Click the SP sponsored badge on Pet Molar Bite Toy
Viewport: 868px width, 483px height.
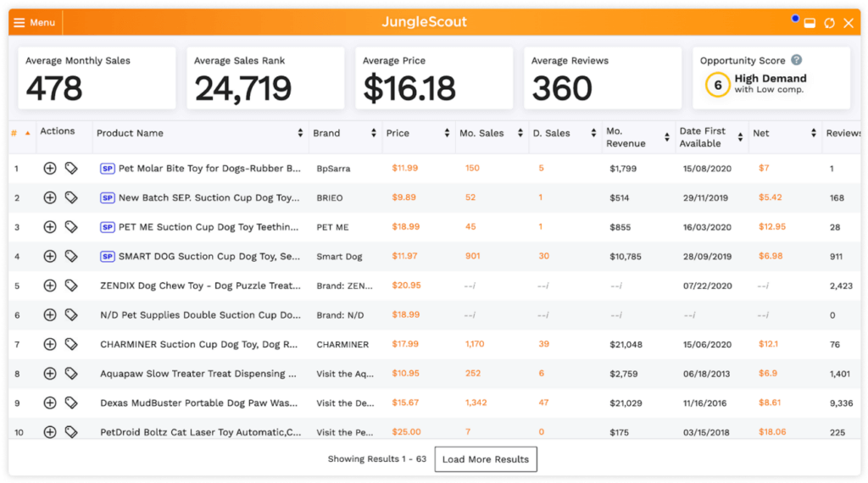click(x=108, y=168)
